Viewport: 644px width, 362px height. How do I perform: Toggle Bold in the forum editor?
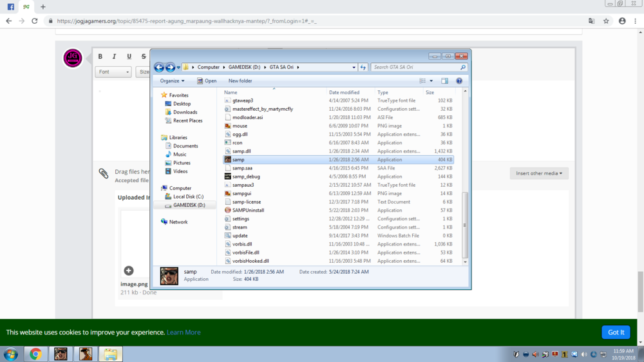100,56
